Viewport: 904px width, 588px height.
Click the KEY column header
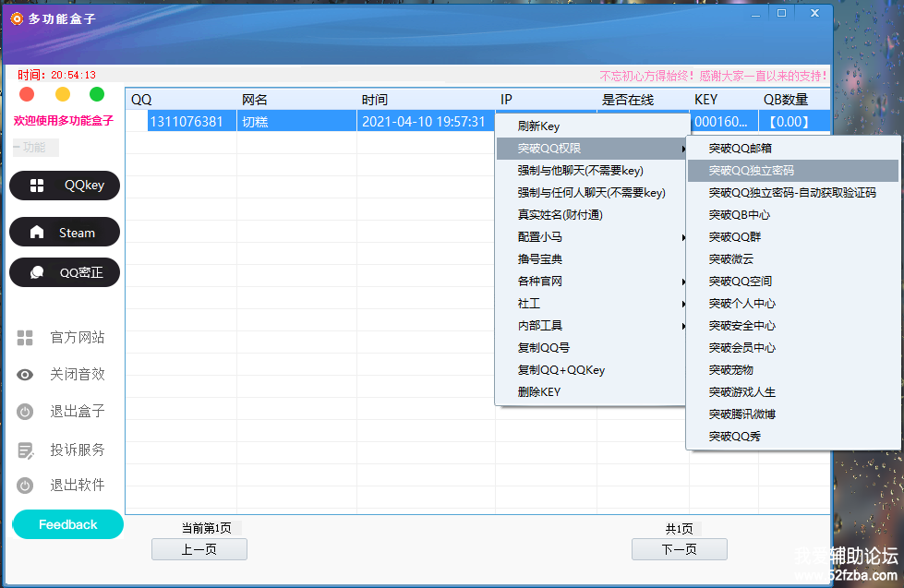[724, 100]
